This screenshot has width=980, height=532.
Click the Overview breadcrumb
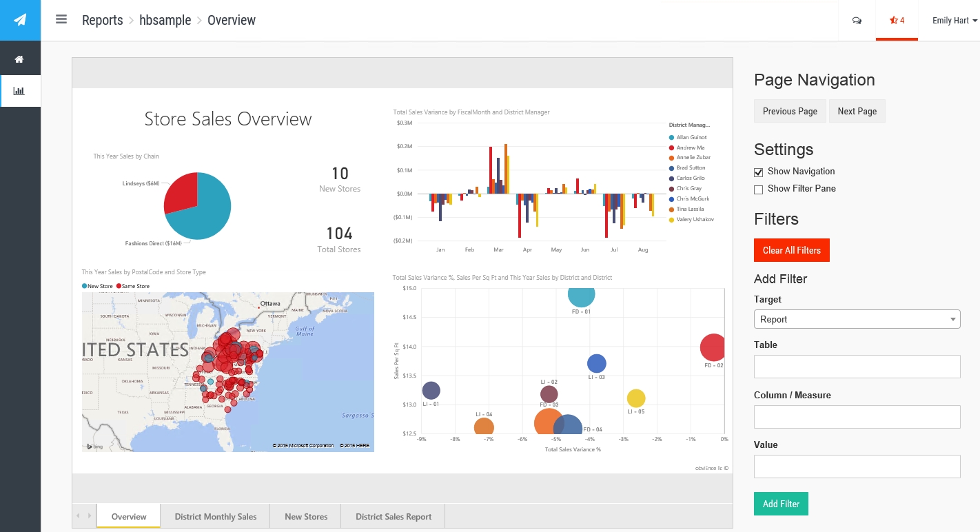click(x=232, y=20)
